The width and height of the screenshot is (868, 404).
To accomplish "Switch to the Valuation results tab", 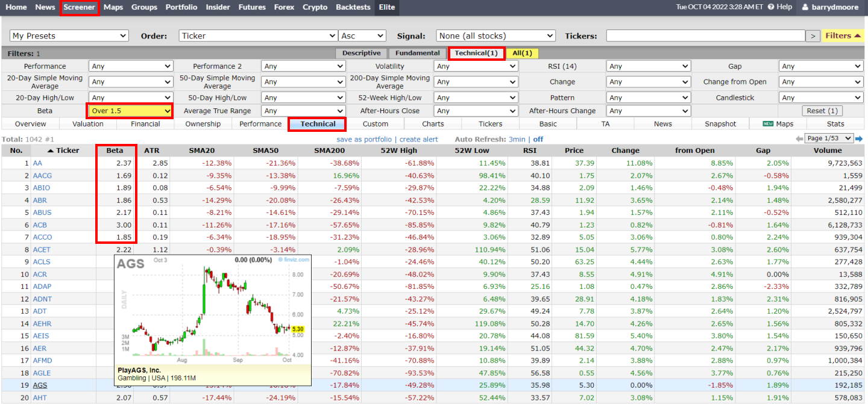I will (87, 123).
